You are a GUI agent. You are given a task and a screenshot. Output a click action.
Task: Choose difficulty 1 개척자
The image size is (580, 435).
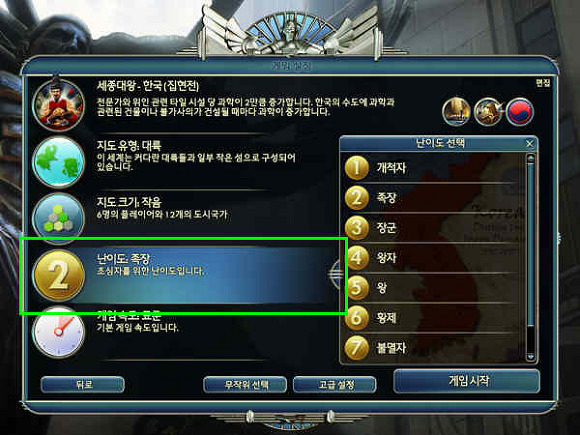click(434, 168)
